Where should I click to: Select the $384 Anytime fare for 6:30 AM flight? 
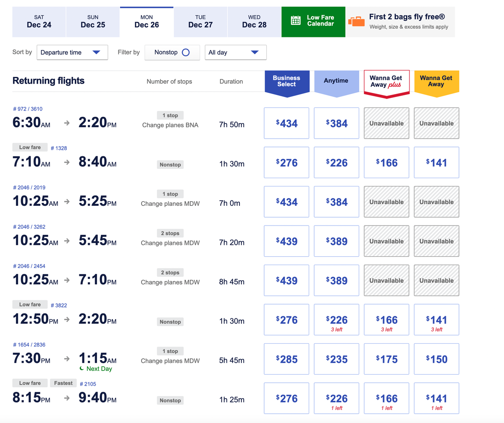(x=336, y=123)
